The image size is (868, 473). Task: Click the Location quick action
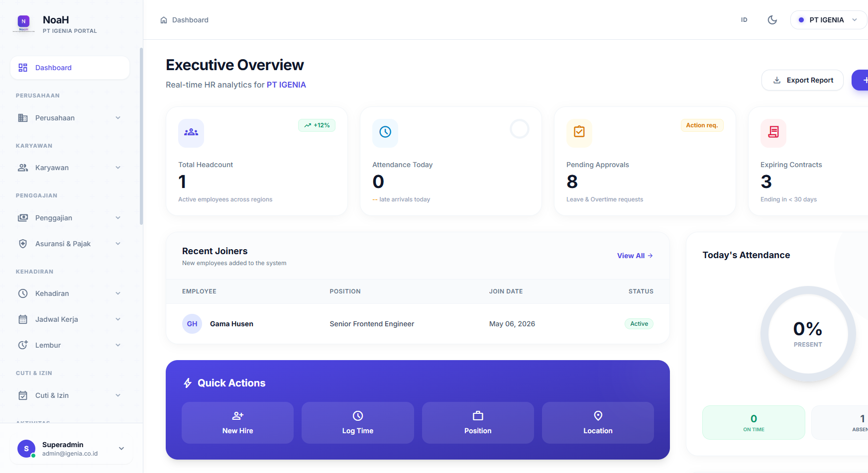(598, 423)
